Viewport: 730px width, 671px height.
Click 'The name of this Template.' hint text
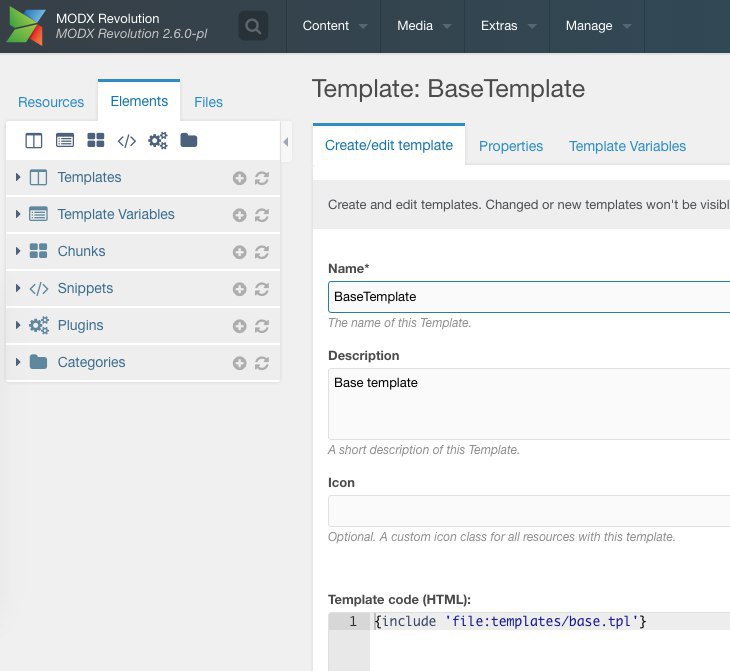(399, 323)
